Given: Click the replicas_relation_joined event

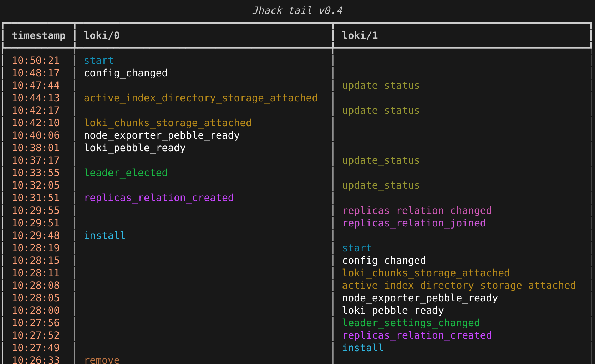Looking at the screenshot, I should [x=414, y=223].
